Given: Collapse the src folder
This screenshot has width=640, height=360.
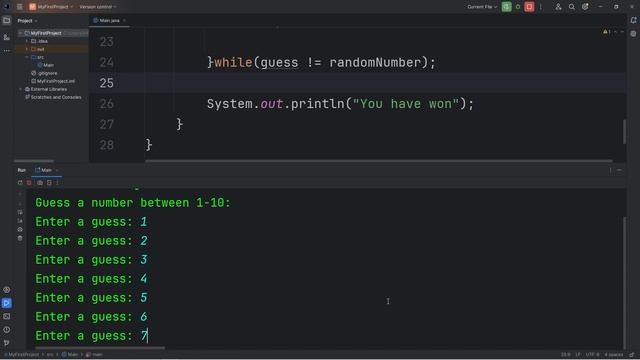Looking at the screenshot, I should tap(27, 57).
